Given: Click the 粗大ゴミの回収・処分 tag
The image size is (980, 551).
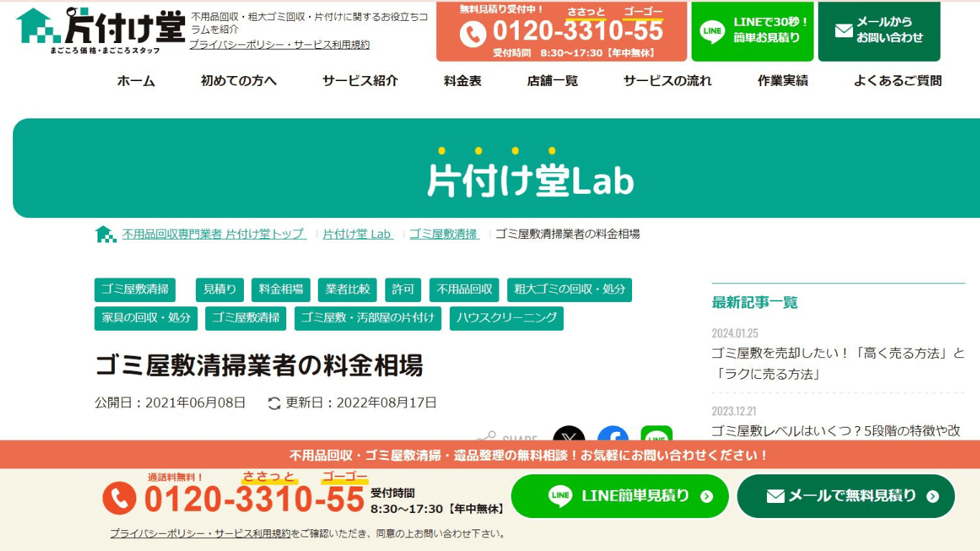Looking at the screenshot, I should tap(570, 290).
